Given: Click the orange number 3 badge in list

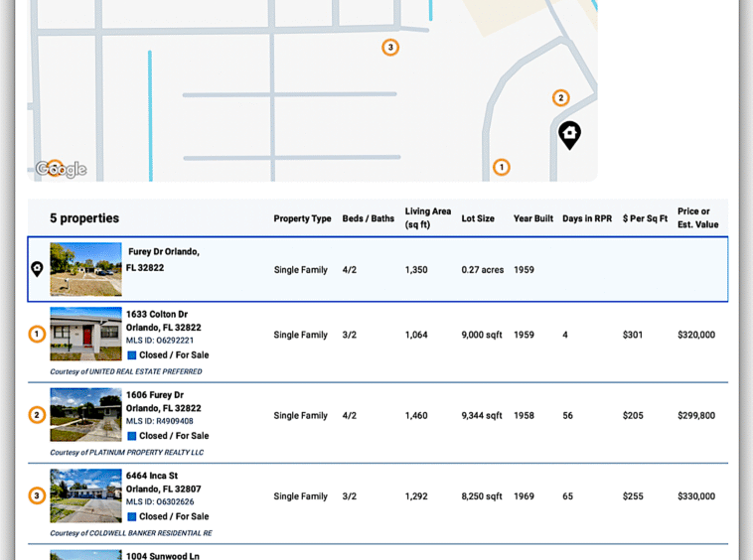Looking at the screenshot, I should [37, 495].
